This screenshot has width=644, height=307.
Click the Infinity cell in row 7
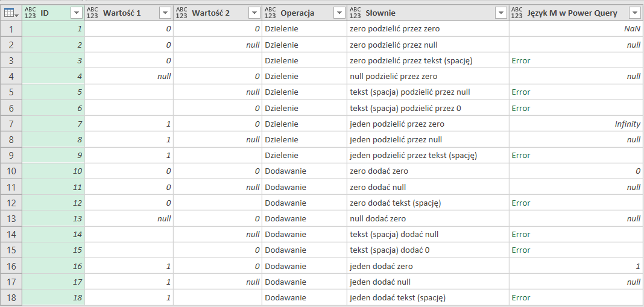click(627, 124)
